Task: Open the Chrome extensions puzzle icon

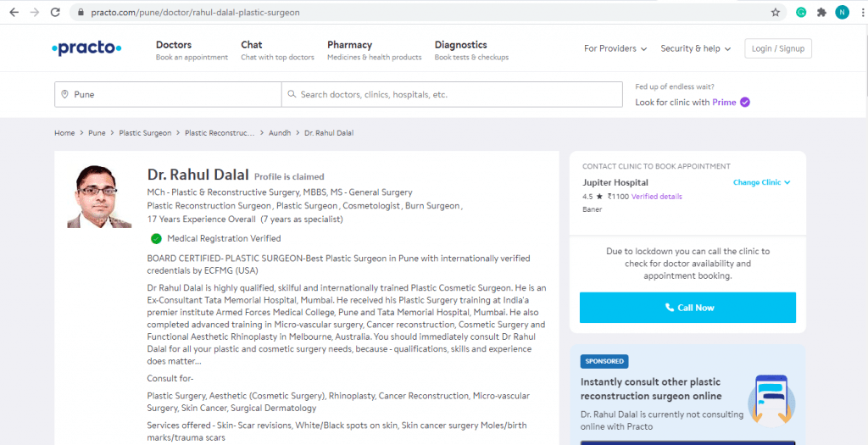Action: [821, 13]
